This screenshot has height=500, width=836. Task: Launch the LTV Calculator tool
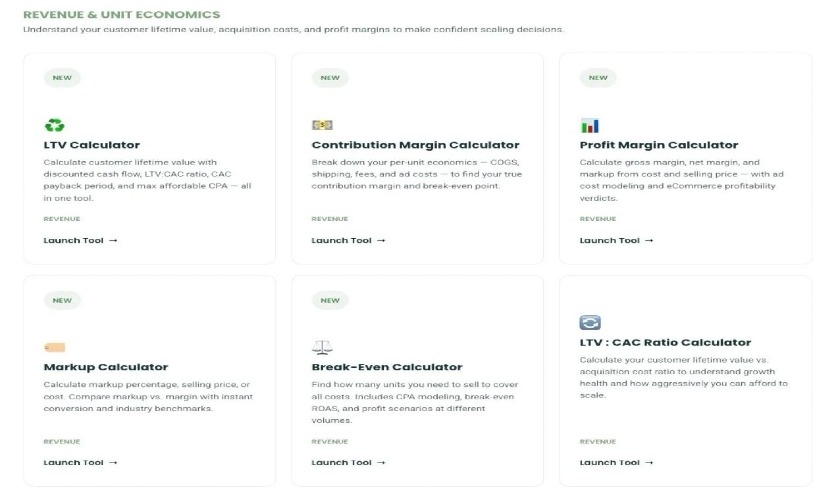pos(80,240)
